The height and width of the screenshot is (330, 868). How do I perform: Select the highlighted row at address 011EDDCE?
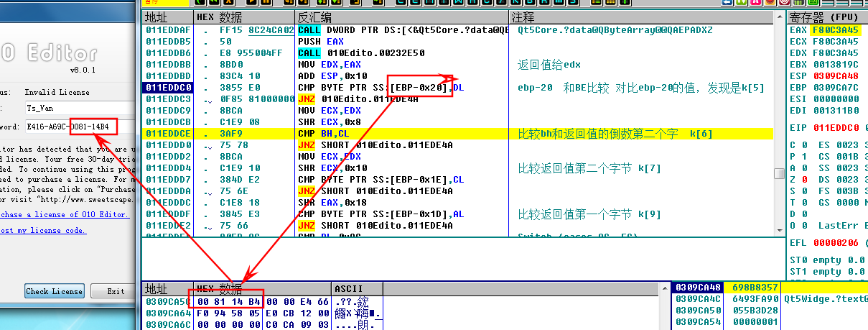pyautogui.click(x=458, y=134)
